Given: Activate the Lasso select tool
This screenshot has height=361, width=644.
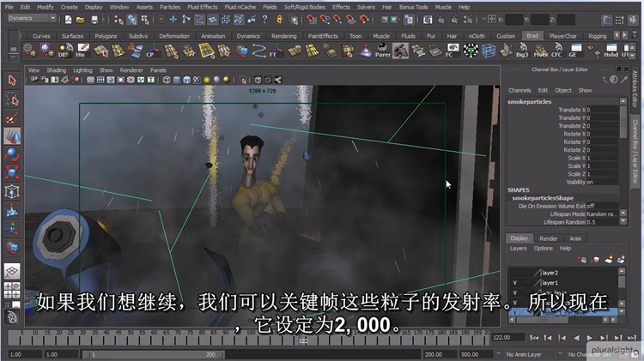Looking at the screenshot, I should pyautogui.click(x=12, y=99).
